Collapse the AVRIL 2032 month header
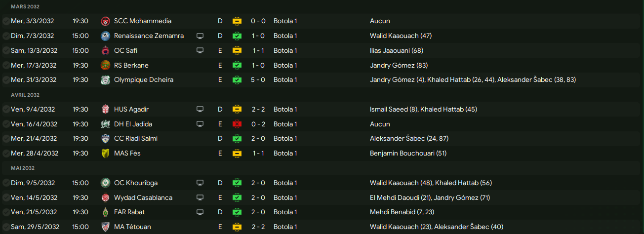 pos(25,95)
